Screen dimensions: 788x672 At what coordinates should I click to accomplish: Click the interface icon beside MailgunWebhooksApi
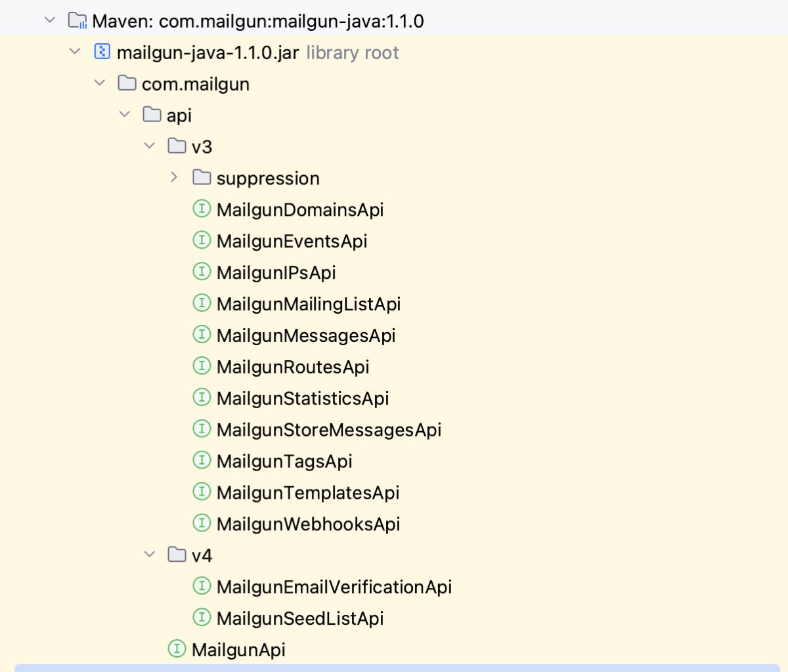202,523
